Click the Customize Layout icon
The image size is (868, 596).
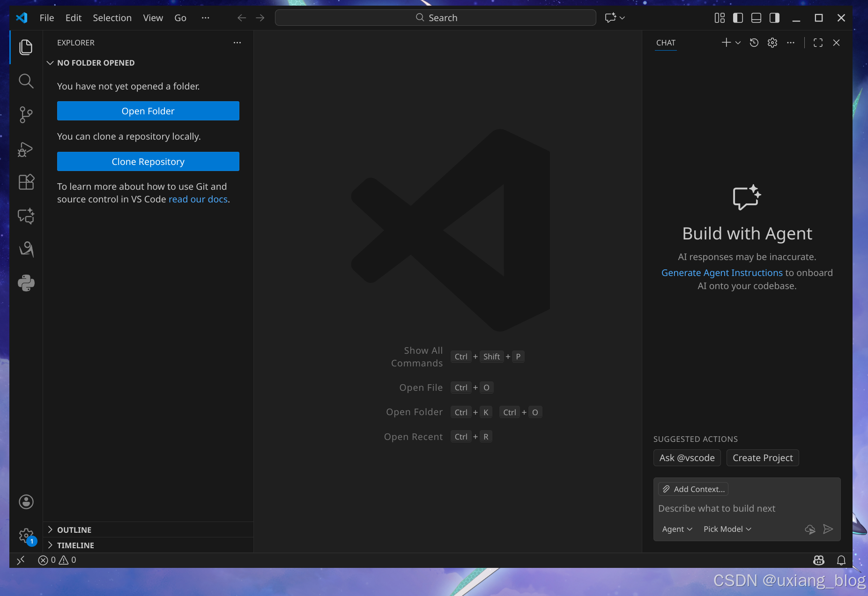tap(720, 18)
